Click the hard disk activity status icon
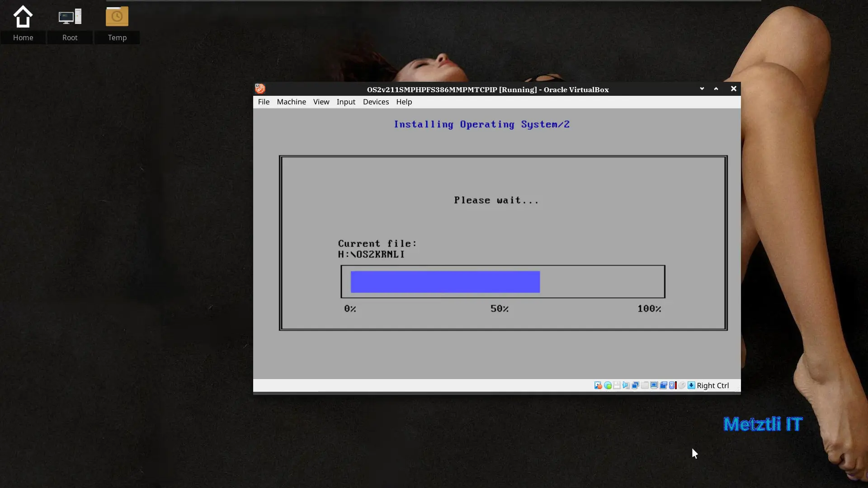The width and height of the screenshot is (868, 488). point(598,385)
